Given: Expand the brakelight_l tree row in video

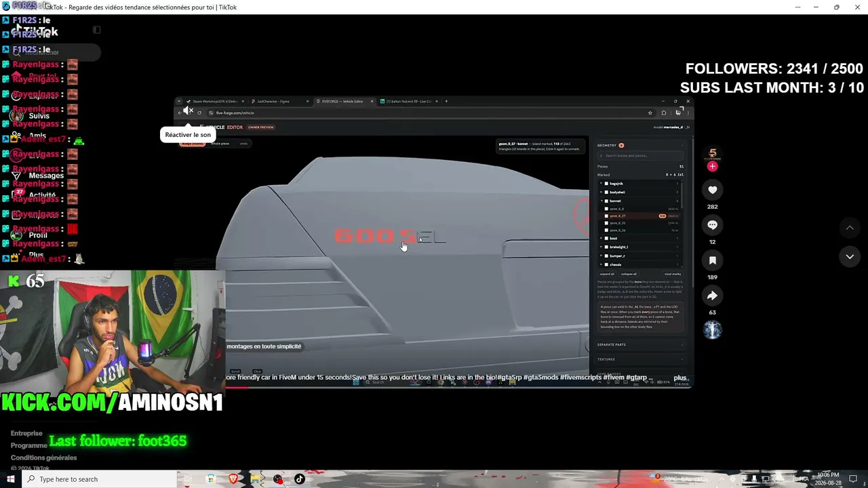Looking at the screenshot, I should [x=601, y=247].
